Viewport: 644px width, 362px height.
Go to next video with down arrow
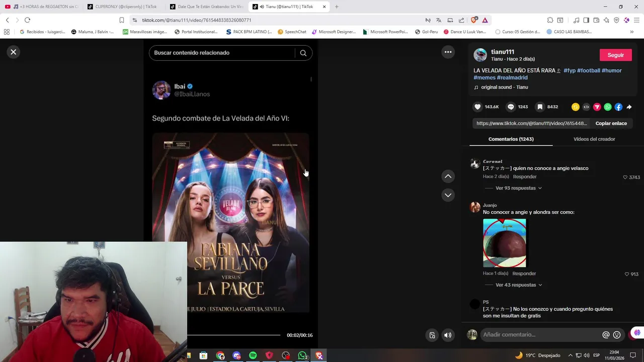448,195
